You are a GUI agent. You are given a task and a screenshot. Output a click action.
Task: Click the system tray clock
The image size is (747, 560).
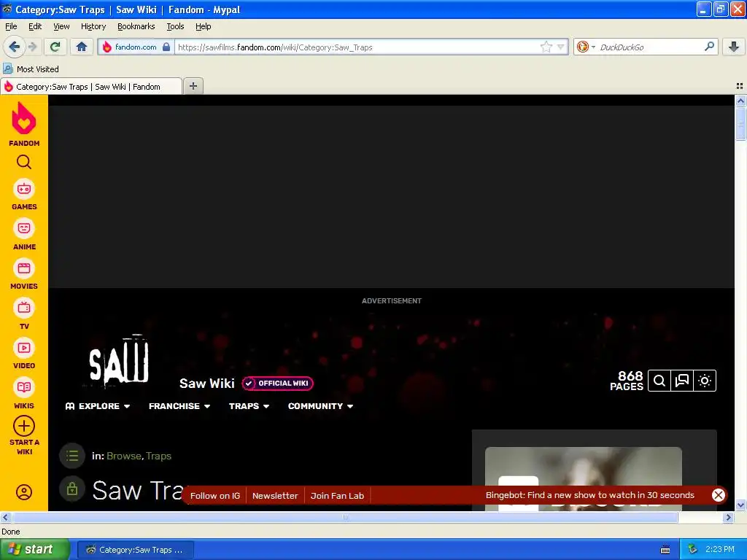(720, 549)
